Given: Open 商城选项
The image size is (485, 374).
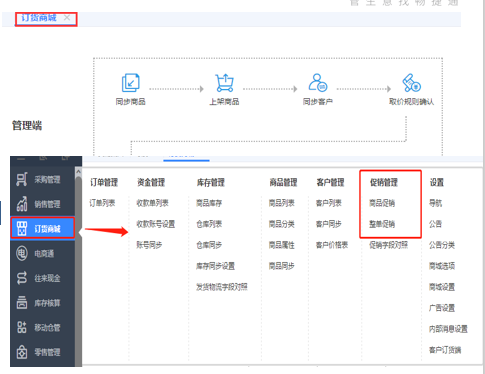Looking at the screenshot, I should pyautogui.click(x=442, y=266).
